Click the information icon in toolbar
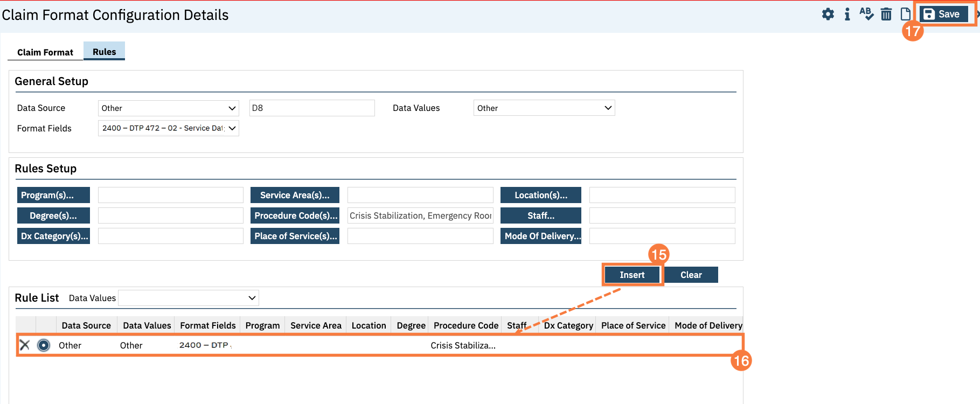The height and width of the screenshot is (404, 980). 847,15
